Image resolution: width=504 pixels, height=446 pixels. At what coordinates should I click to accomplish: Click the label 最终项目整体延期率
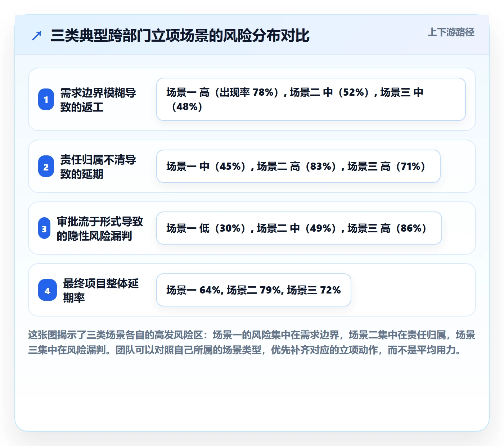click(101, 290)
